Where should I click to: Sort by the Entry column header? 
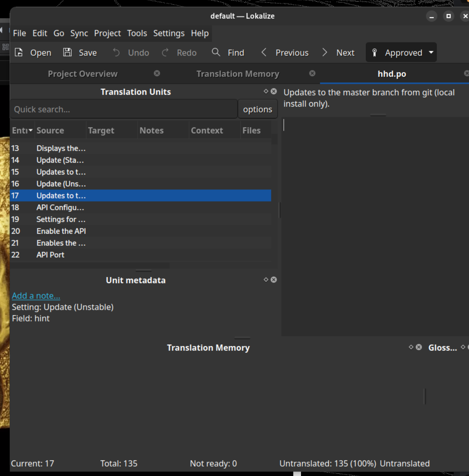tap(22, 130)
